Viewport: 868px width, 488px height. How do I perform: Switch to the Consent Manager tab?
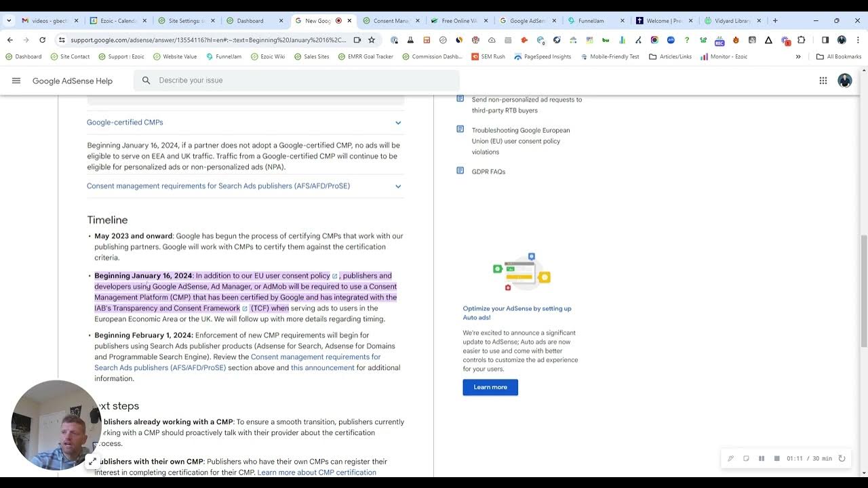[x=392, y=20]
